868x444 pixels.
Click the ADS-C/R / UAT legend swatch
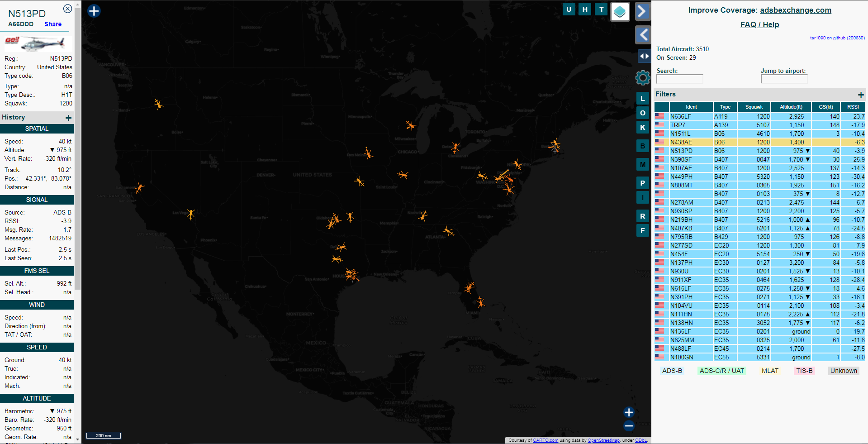[x=722, y=371]
